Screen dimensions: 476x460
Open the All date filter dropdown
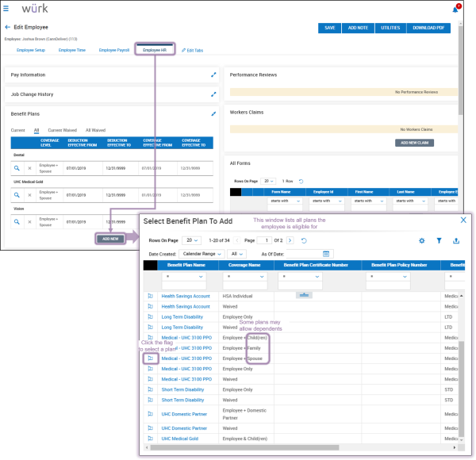[x=236, y=254]
